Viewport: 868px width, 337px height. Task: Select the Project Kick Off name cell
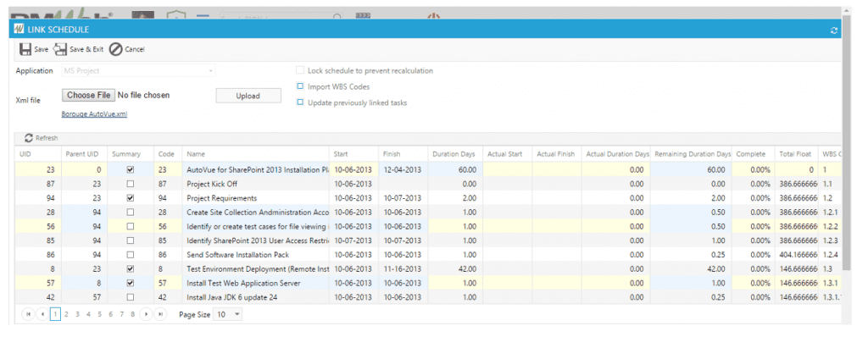coord(256,184)
